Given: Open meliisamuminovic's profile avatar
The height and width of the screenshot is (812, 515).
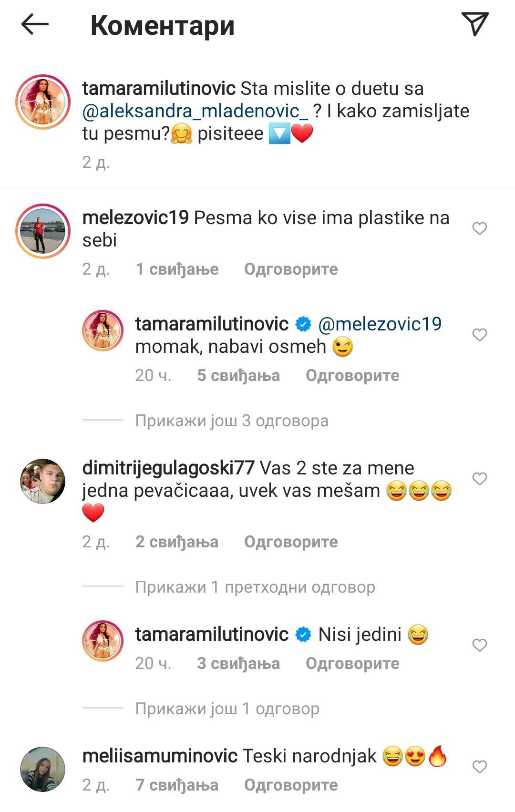Looking at the screenshot, I should (43, 769).
